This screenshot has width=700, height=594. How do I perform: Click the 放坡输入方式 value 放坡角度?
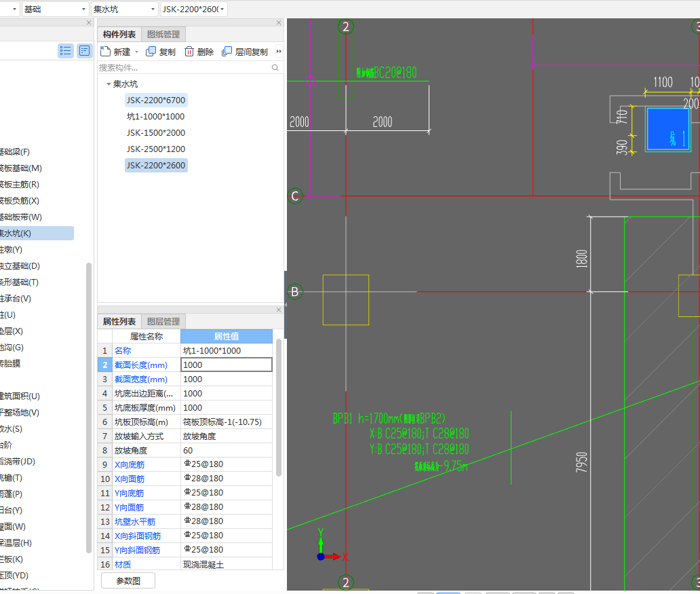pos(227,437)
